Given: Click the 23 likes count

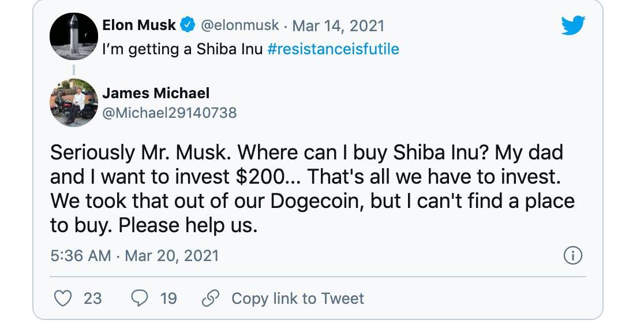Looking at the screenshot, I should pos(92,298).
